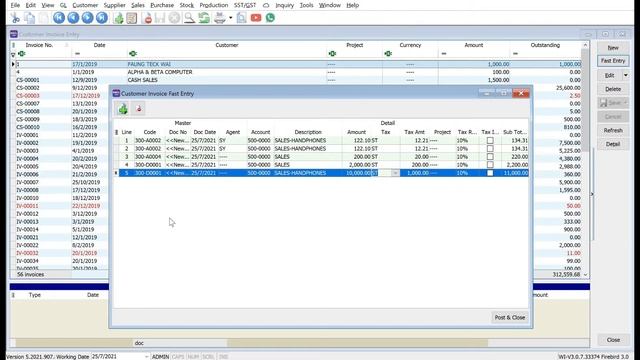Open the Print icon dropdown arrow
Image resolution: width=640 pixels, height=360 pixels.
231,18
